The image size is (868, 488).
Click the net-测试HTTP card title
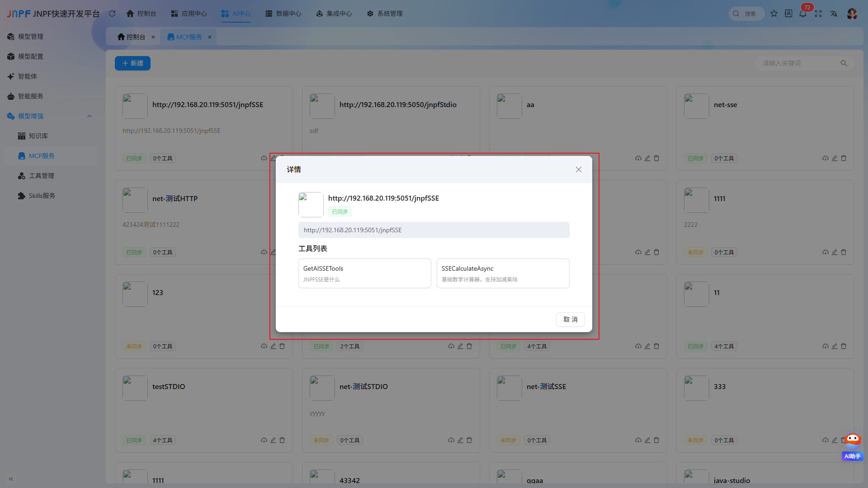pos(175,199)
